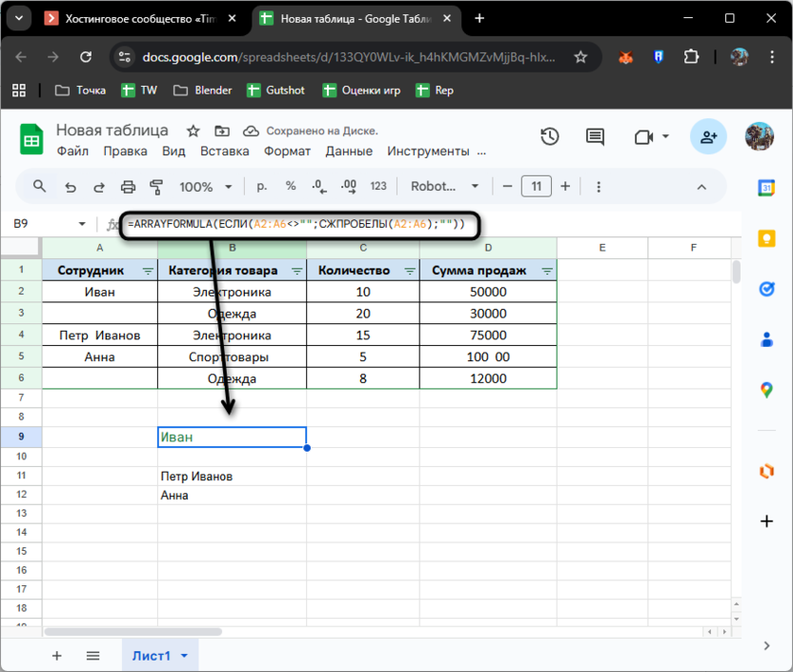Open the Вставка menu

tap(224, 151)
